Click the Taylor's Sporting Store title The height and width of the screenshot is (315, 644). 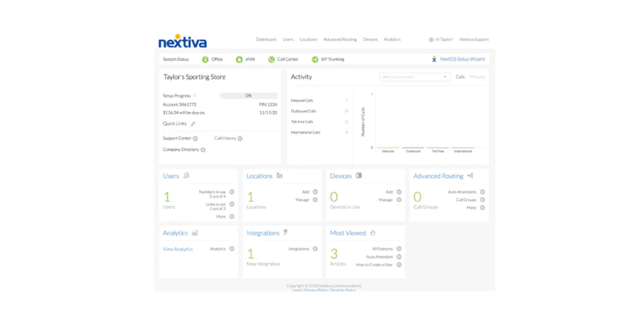[x=195, y=77]
